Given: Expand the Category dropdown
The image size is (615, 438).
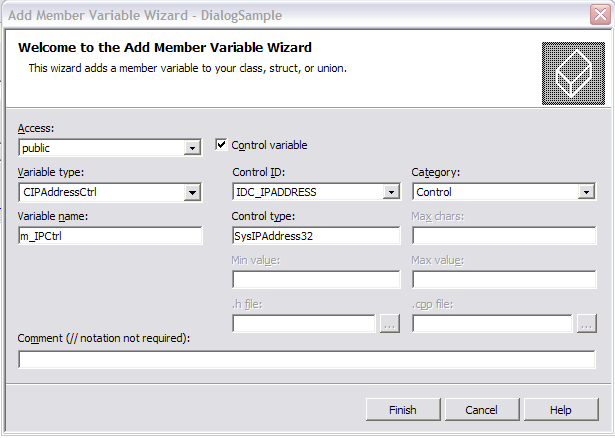Looking at the screenshot, I should pyautogui.click(x=586, y=192).
